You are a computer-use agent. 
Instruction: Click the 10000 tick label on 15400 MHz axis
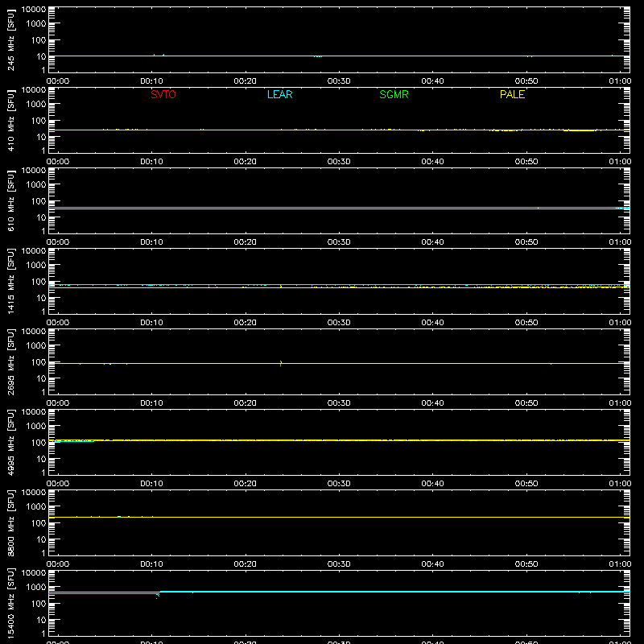[34, 573]
